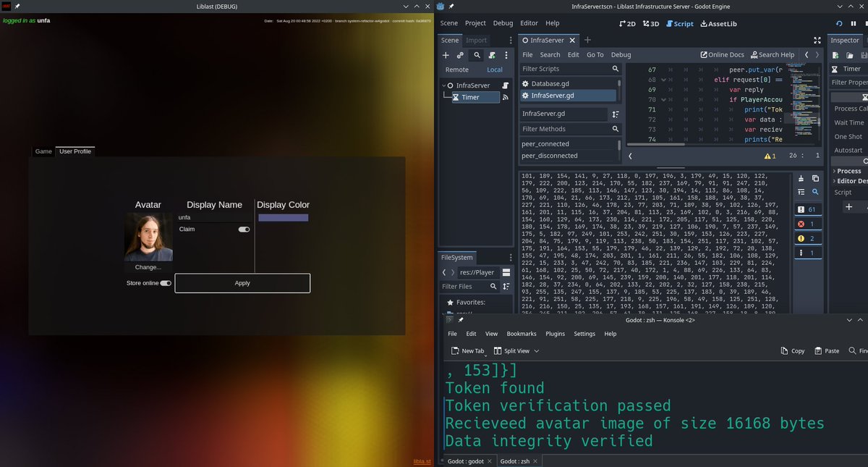This screenshot has height=467, width=868.
Task: Collapse the InfraServer node in scene tree
Action: 443,85
